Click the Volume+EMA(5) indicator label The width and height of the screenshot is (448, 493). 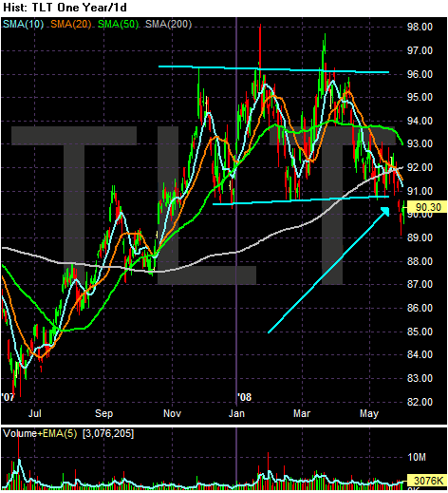coord(40,433)
